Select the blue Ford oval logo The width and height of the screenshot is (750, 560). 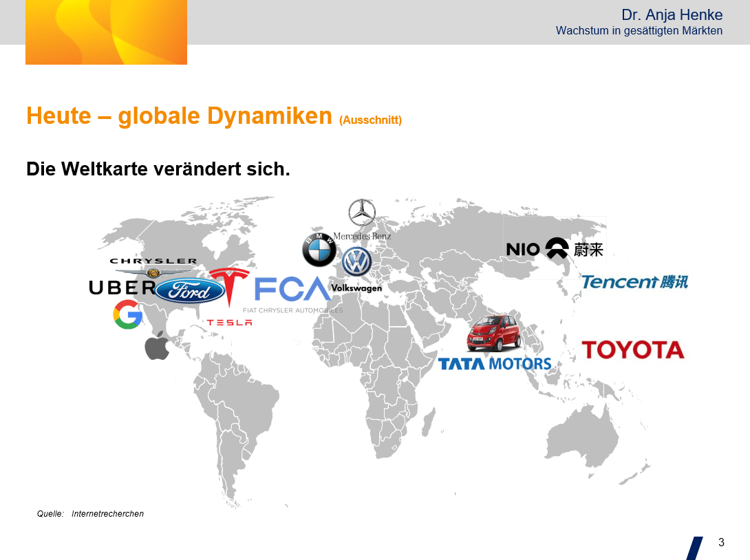pos(190,291)
